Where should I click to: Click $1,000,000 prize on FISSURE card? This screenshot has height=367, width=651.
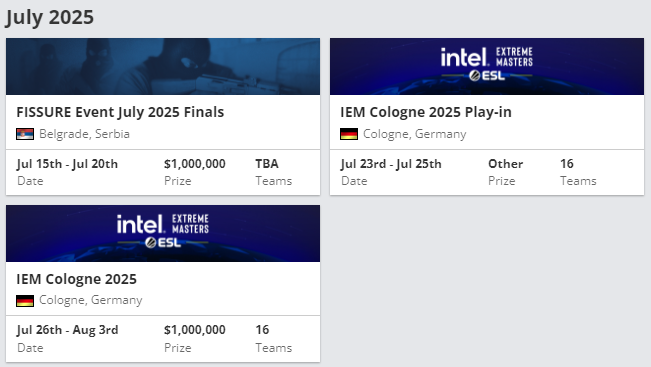coord(195,164)
